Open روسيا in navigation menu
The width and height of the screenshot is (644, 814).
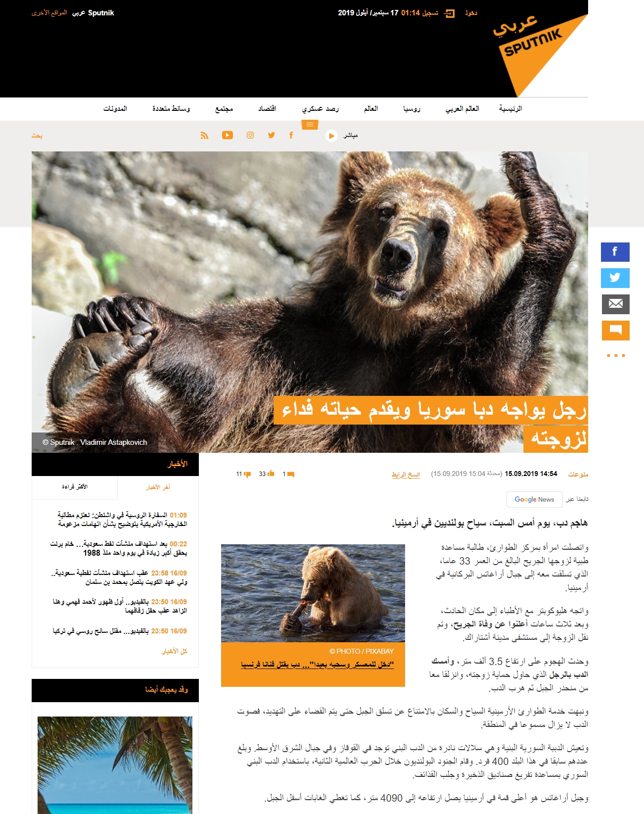pos(412,109)
